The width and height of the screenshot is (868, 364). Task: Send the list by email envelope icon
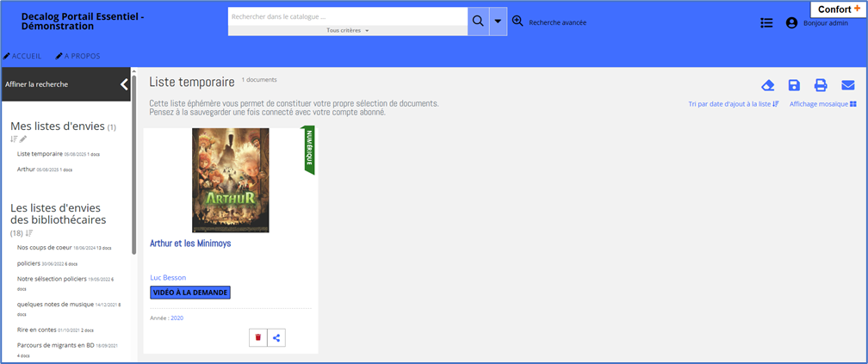[x=847, y=85]
